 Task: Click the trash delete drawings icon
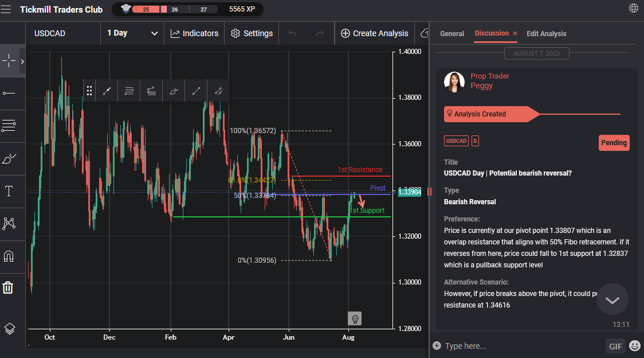click(x=8, y=287)
